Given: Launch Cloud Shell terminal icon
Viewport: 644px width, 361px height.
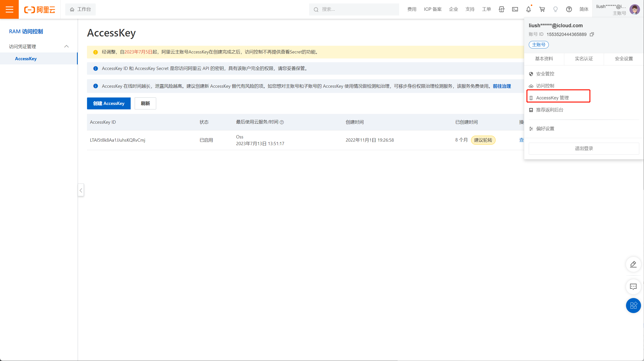Looking at the screenshot, I should pyautogui.click(x=515, y=9).
